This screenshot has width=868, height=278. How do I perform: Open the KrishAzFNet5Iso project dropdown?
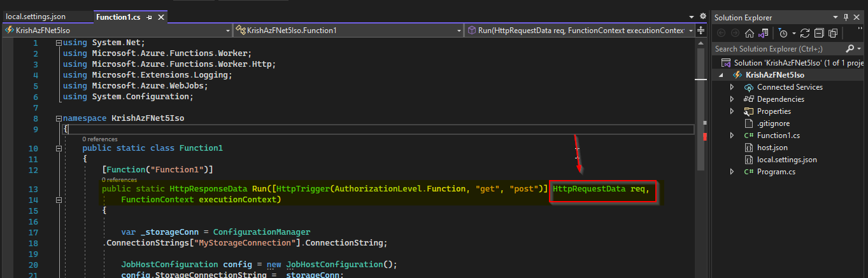(x=117, y=30)
